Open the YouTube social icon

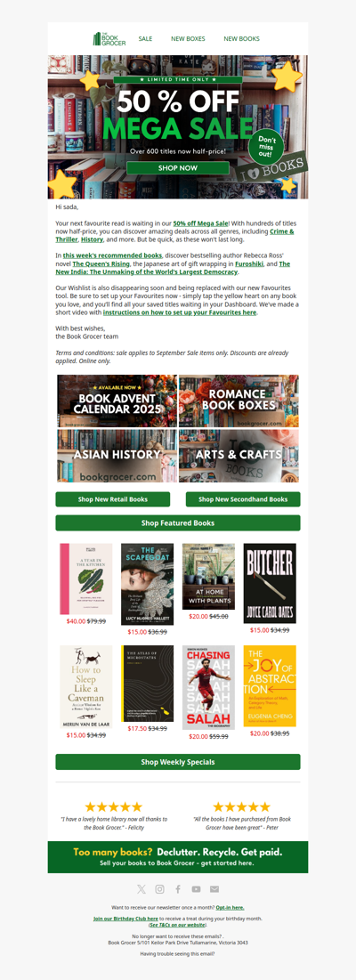(196, 888)
